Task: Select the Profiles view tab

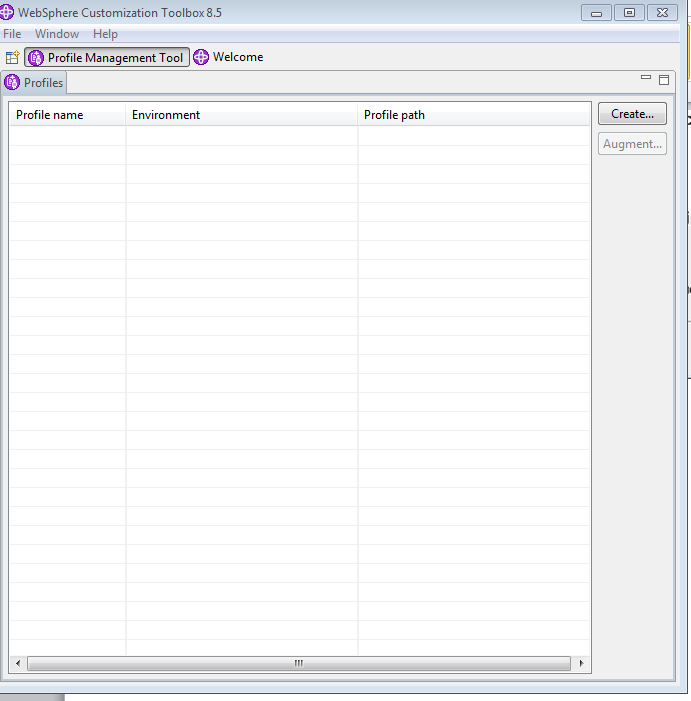Action: pyautogui.click(x=34, y=83)
